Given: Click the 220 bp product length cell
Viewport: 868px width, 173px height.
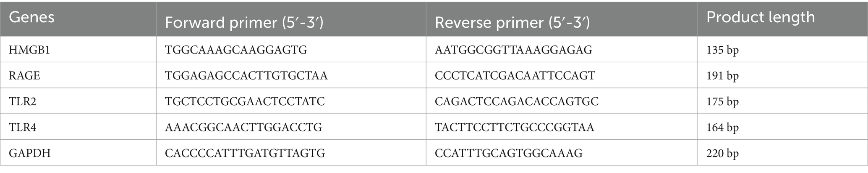Looking at the screenshot, I should coord(722,153).
